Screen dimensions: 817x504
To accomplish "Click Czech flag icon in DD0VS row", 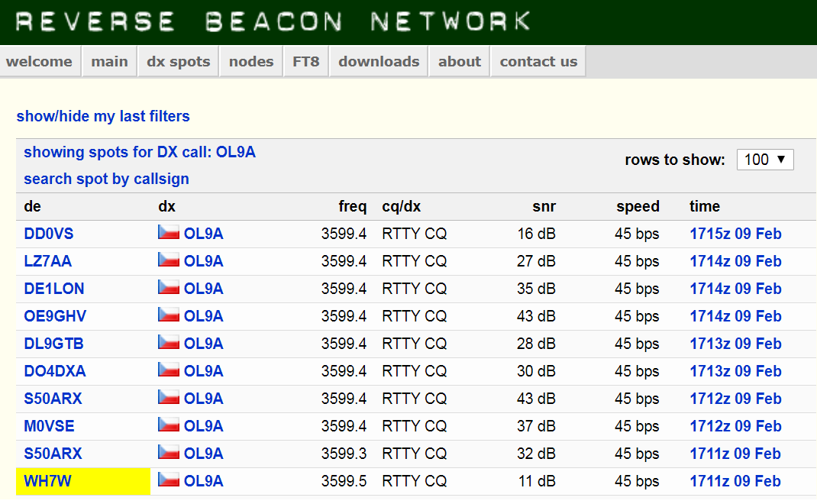I will [x=168, y=232].
